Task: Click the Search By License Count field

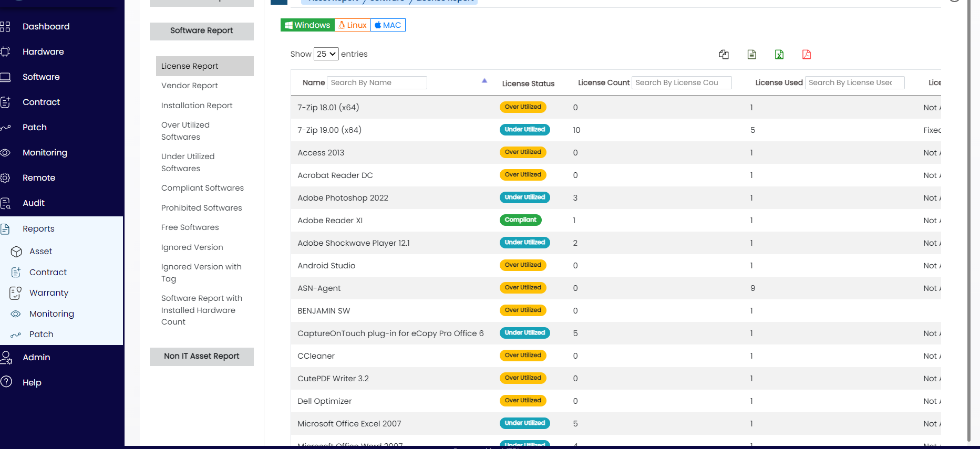Action: click(682, 82)
